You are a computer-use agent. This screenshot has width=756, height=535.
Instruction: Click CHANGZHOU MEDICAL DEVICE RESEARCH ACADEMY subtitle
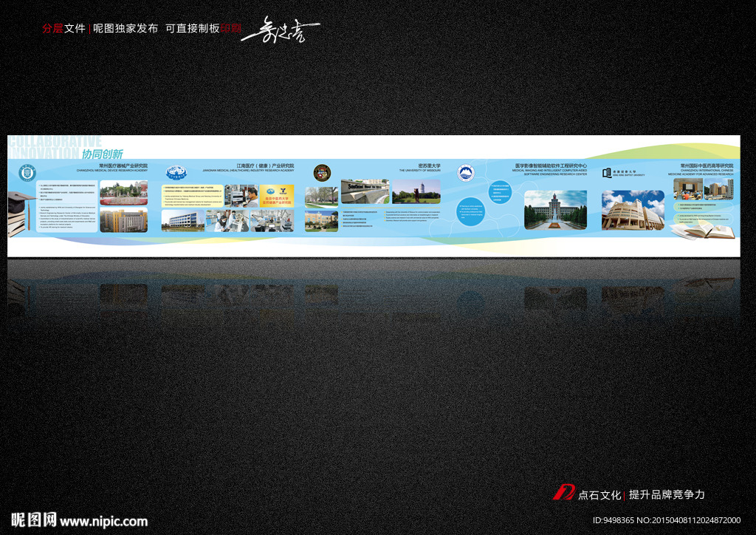coord(112,170)
